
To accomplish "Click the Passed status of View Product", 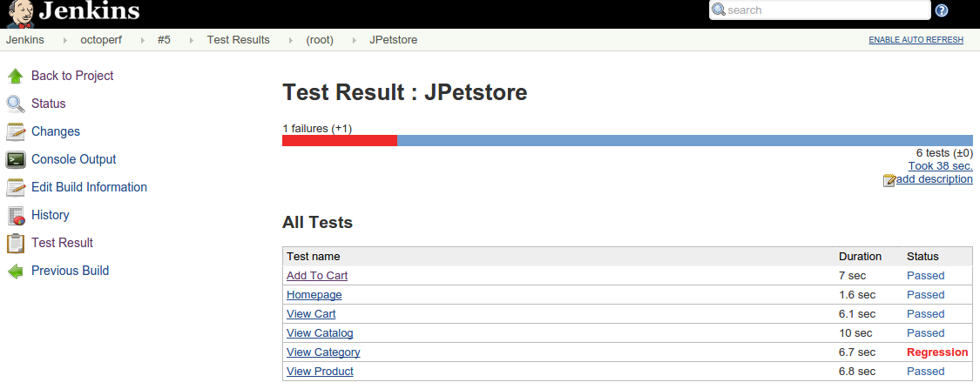I will point(926,372).
